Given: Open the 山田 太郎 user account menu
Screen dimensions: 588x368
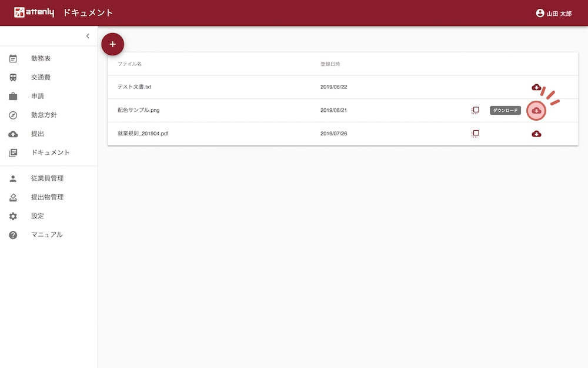Looking at the screenshot, I should tap(553, 13).
